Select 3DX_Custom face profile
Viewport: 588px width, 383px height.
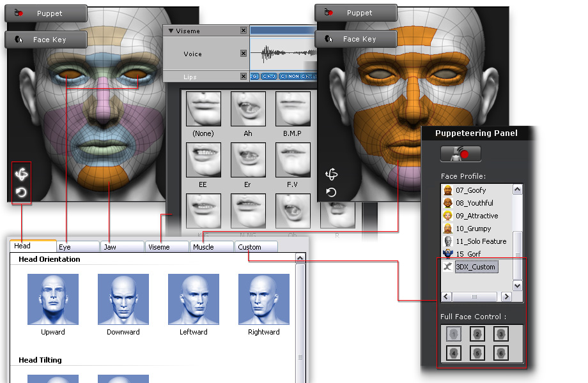pos(476,267)
